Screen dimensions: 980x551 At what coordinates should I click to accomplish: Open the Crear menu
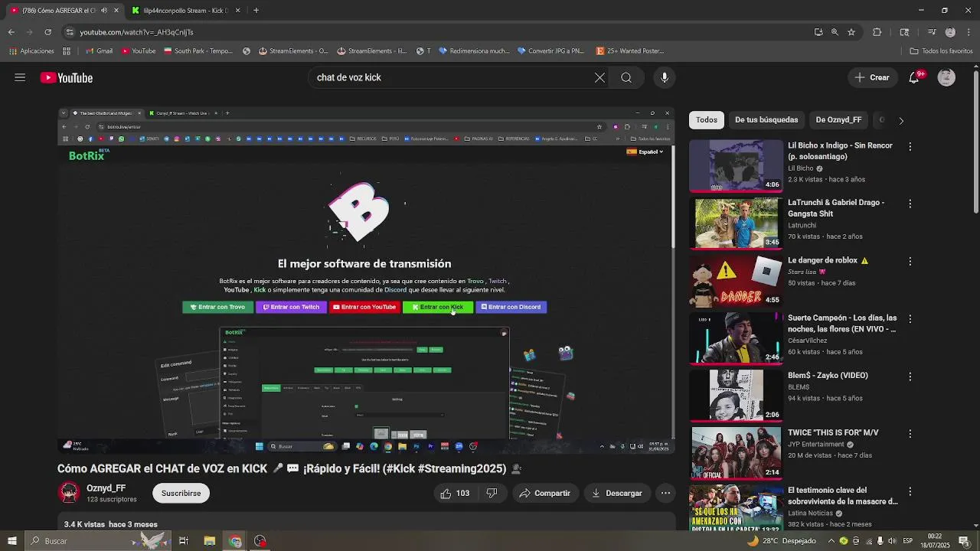tap(872, 77)
